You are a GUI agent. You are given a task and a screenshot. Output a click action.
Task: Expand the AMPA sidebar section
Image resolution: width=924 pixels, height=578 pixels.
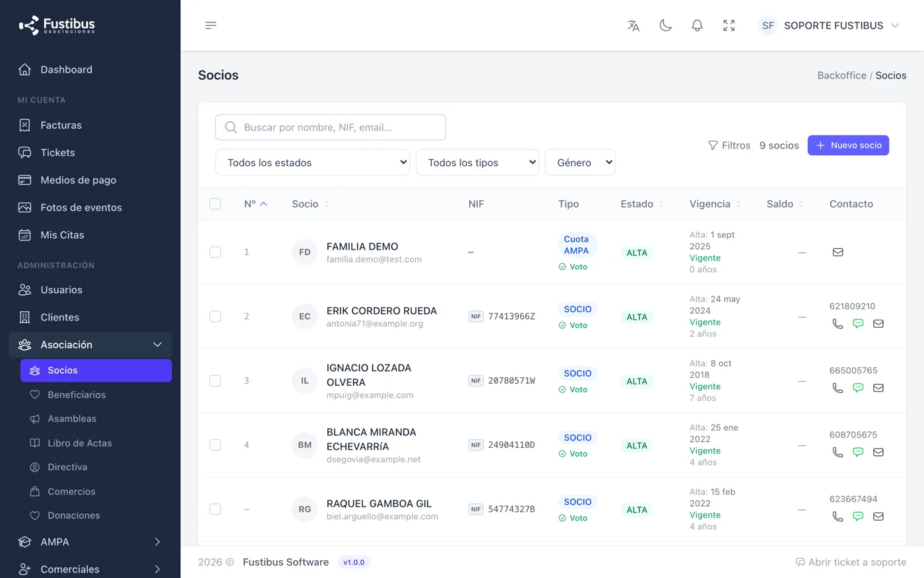[x=90, y=542]
